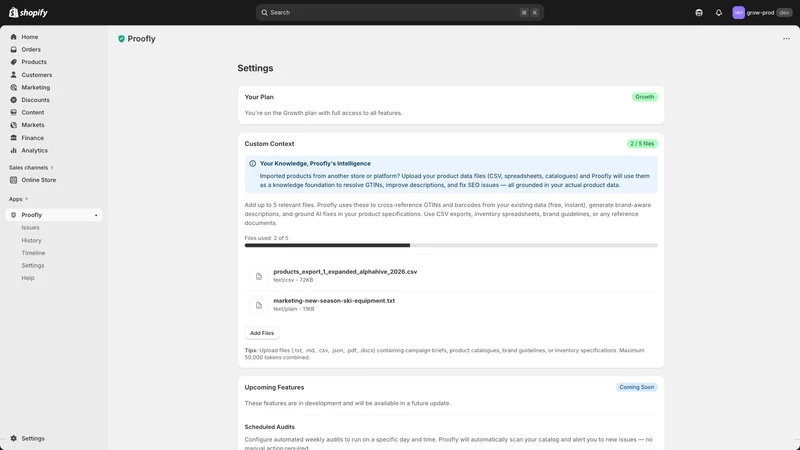Open the three-dot page actions menu
Screen dimensions: 800x450
786,39
